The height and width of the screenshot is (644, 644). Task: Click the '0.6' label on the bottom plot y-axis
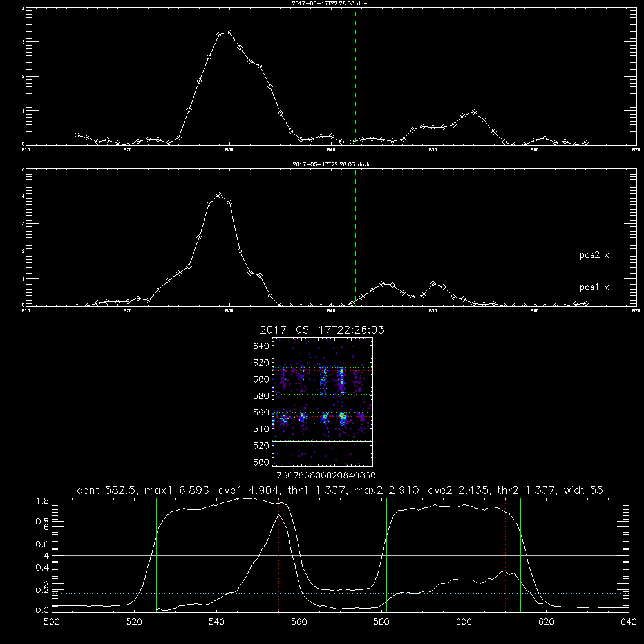pyautogui.click(x=42, y=544)
